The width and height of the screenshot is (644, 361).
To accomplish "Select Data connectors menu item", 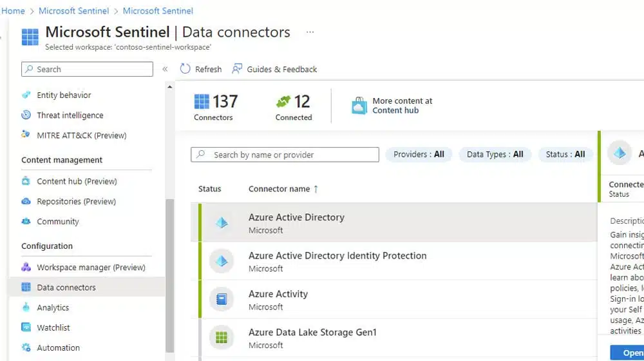I will pos(87,288).
